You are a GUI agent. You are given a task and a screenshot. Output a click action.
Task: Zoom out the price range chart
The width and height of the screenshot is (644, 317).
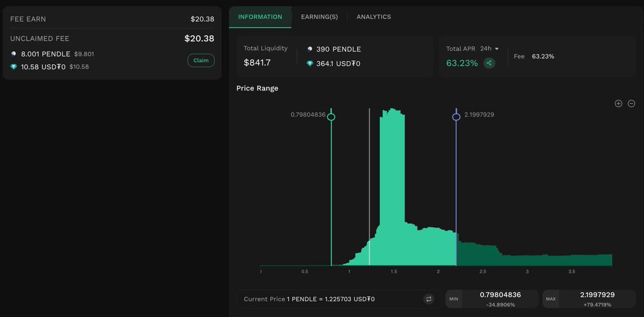[632, 104]
